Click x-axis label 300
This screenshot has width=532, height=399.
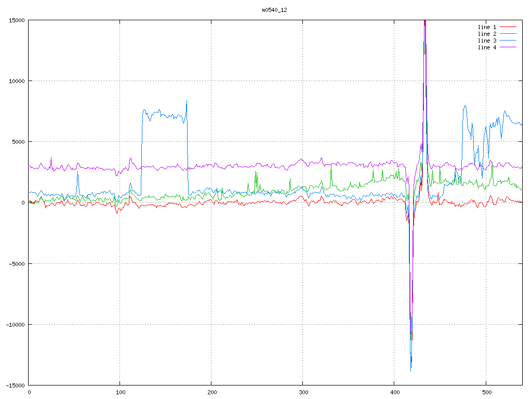303,393
